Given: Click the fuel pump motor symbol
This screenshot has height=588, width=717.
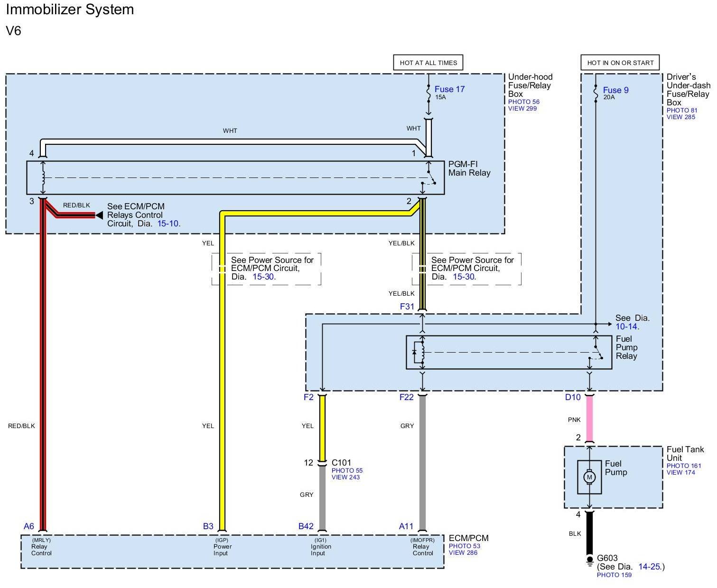Looking at the screenshot, I should [x=589, y=477].
